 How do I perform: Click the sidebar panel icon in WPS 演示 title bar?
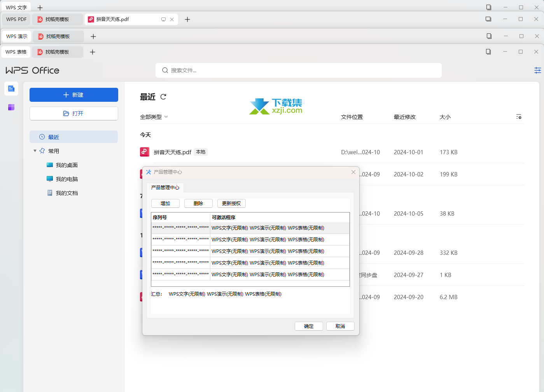[x=489, y=36]
